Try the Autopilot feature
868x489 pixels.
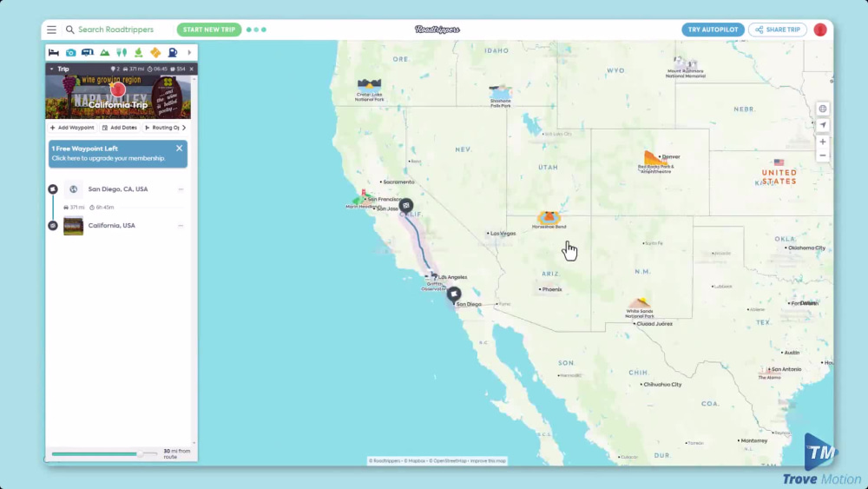(713, 30)
